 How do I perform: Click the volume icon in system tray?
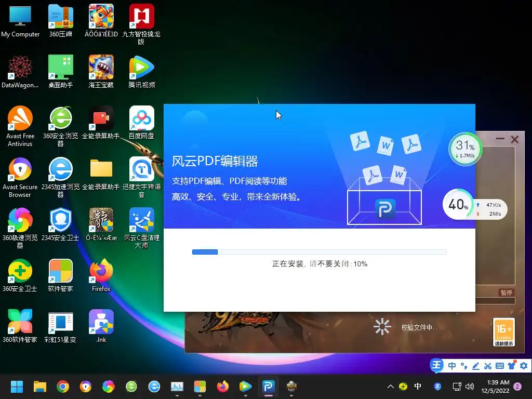click(470, 387)
